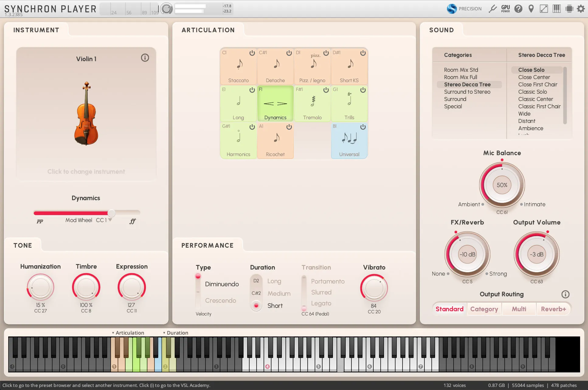The width and height of the screenshot is (588, 390).
Task: Open the settings gear icon
Action: click(581, 9)
